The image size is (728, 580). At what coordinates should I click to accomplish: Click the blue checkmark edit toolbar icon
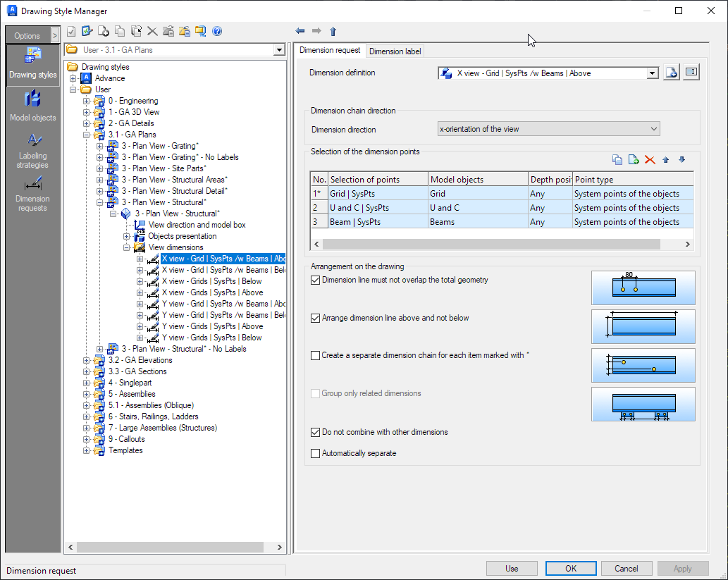87,31
